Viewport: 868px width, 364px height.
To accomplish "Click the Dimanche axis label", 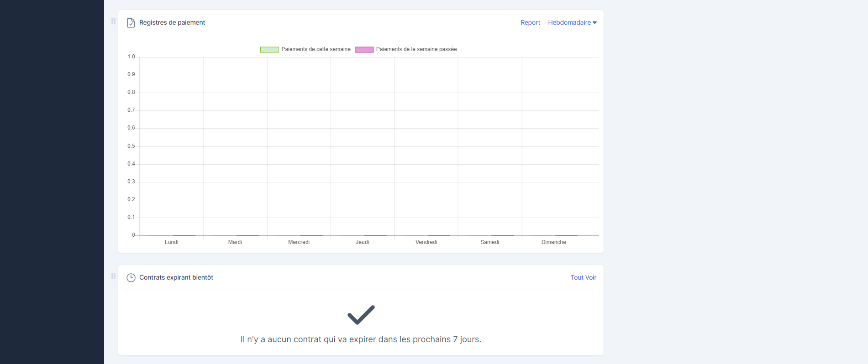I will [554, 242].
